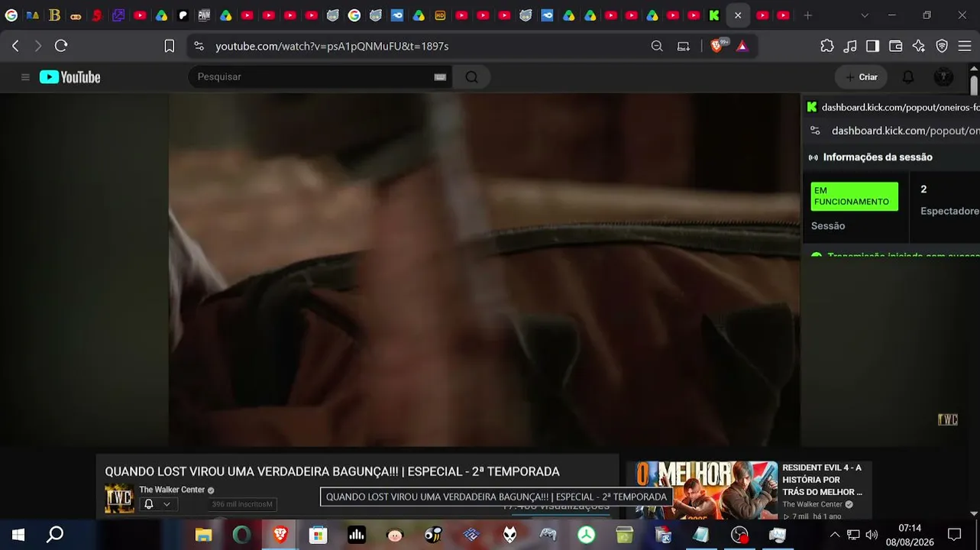Open the YouTube guide hamburger menu

pyautogui.click(x=25, y=77)
